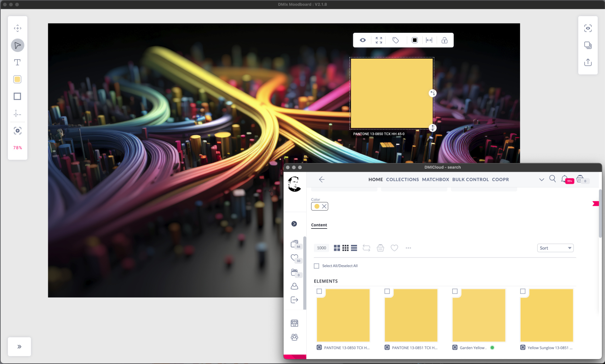The image size is (605, 364).
Task: Open the Sort dropdown
Action: point(555,248)
